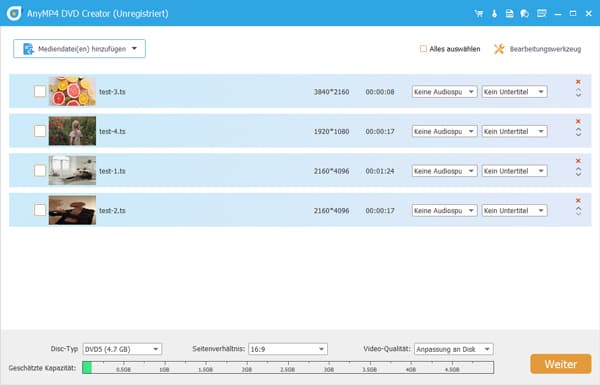600x385 pixels.
Task: Click the Mediendatei(en) hinzufügen button
Action: click(x=79, y=49)
